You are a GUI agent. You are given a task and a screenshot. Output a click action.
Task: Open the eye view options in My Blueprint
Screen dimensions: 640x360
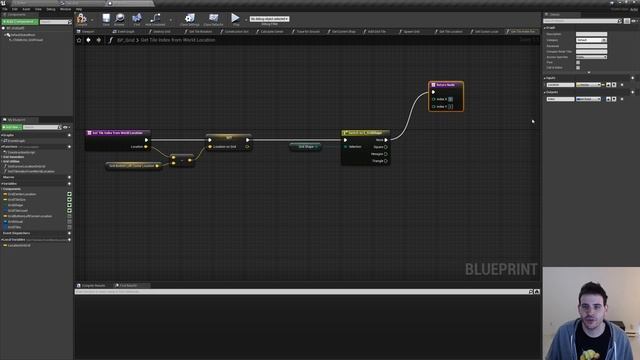[66, 127]
